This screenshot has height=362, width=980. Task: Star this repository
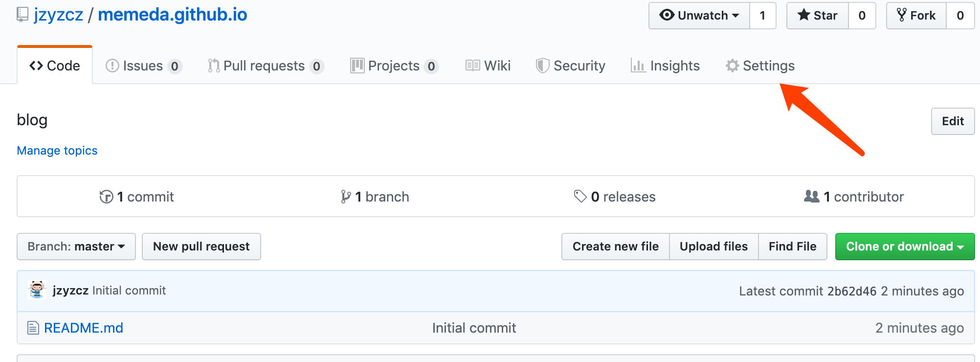(818, 16)
